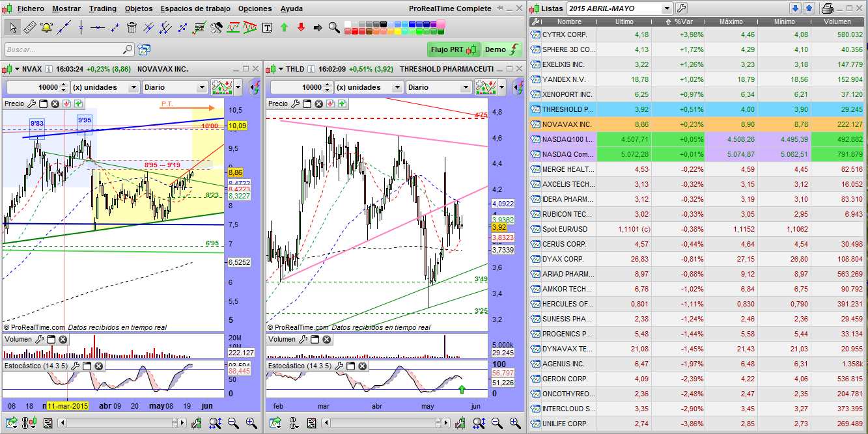Select the text annotation tool
The width and height of the screenshot is (868, 434).
pyautogui.click(x=267, y=27)
